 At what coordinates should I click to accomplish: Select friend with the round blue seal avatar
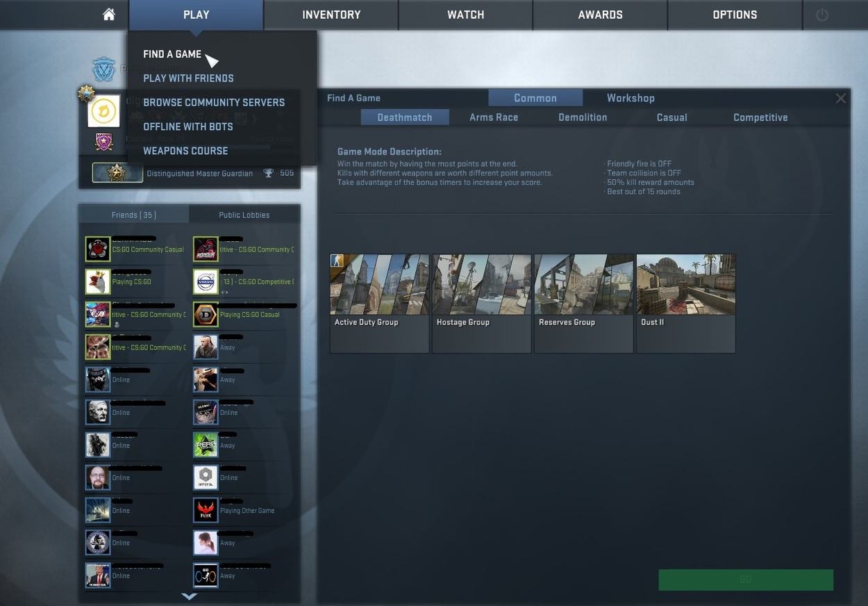98,543
